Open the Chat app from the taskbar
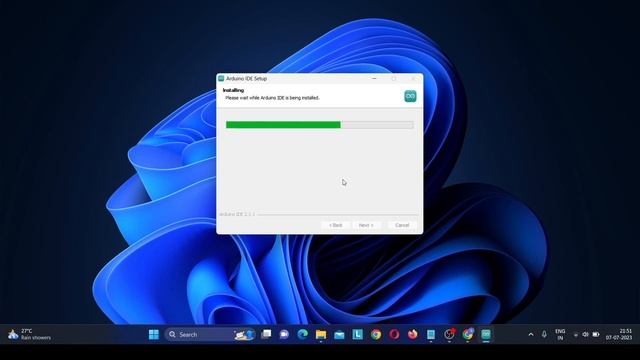This screenshot has height=360, width=640. 284,335
